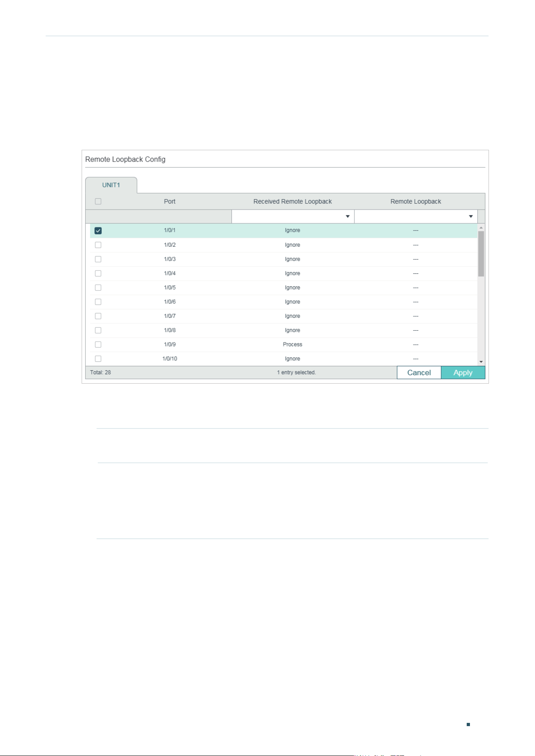Click the Port column header
This screenshot has height=756, width=535.
[170, 202]
